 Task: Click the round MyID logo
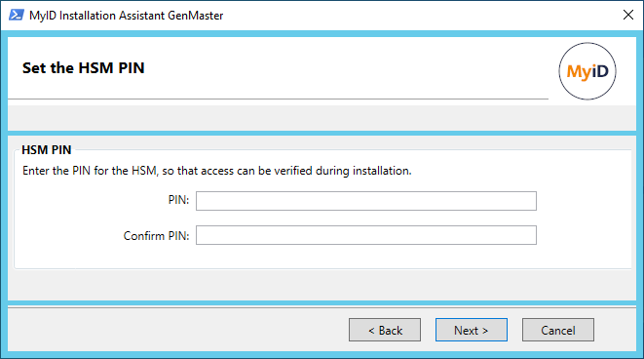tap(587, 71)
